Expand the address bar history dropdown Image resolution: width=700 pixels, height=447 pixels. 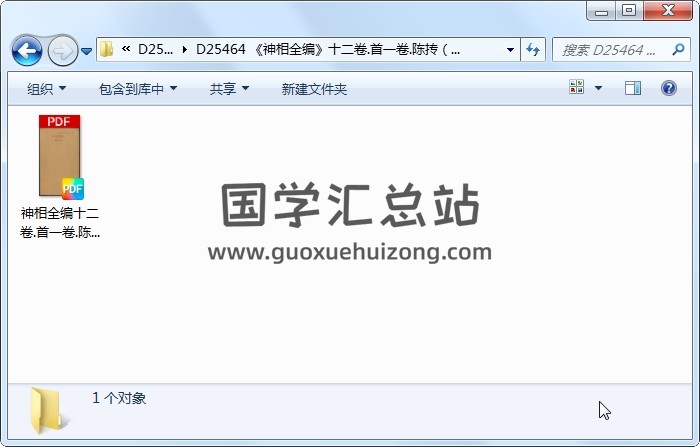coord(510,50)
